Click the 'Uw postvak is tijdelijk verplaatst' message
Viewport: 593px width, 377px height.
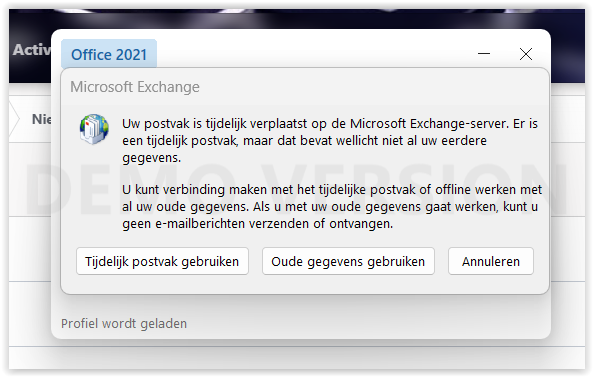click(330, 141)
